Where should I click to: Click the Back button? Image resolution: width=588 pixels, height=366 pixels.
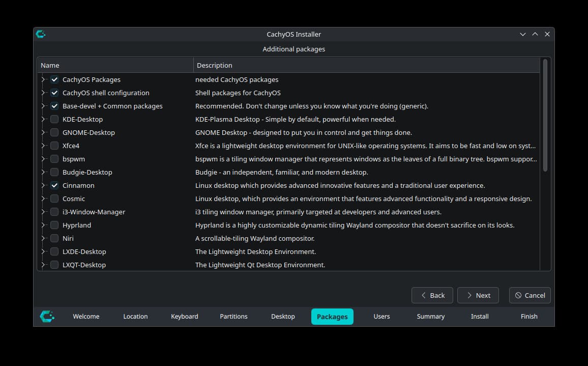click(x=432, y=295)
